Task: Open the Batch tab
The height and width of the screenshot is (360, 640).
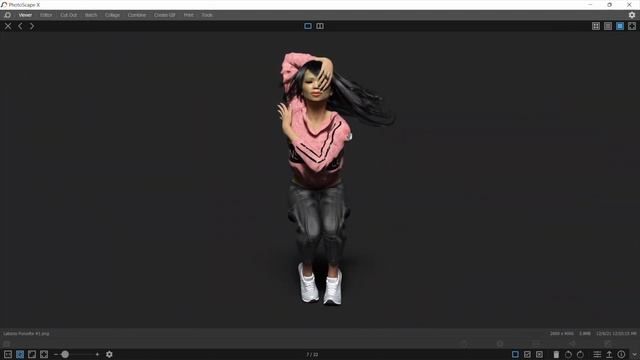Action: pyautogui.click(x=91, y=15)
